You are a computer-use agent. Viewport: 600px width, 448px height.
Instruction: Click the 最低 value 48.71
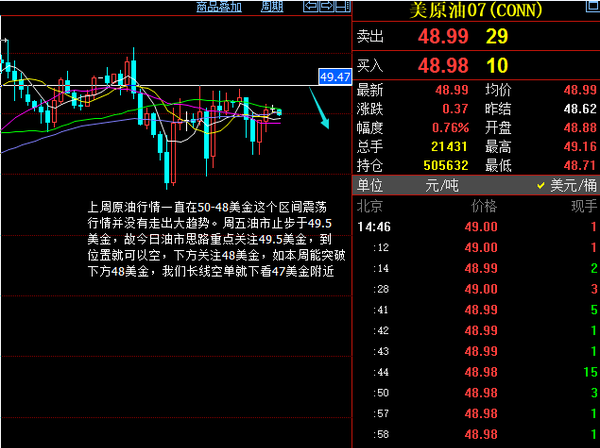tap(580, 165)
